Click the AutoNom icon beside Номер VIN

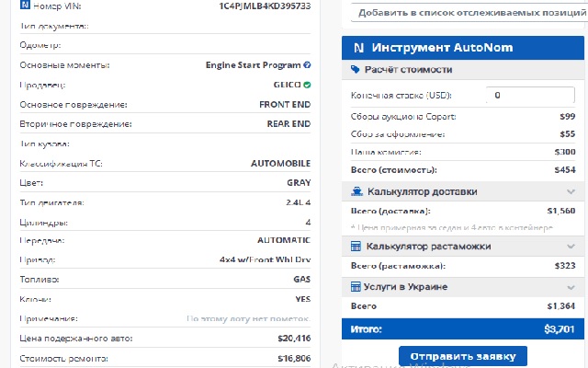click(x=25, y=5)
